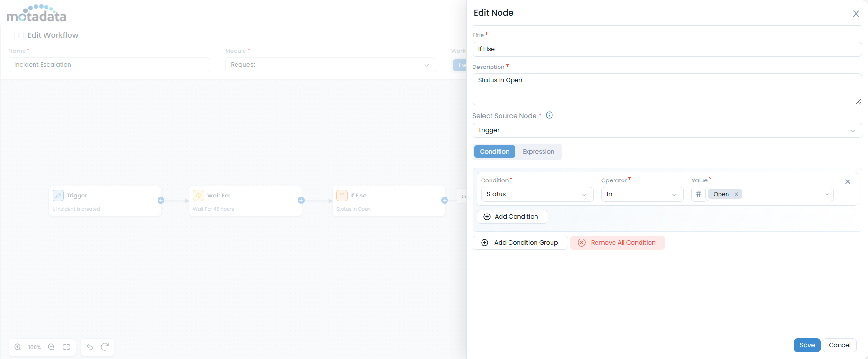This screenshot has width=868, height=359.
Task: Click the hash icon in Value field
Action: click(698, 194)
